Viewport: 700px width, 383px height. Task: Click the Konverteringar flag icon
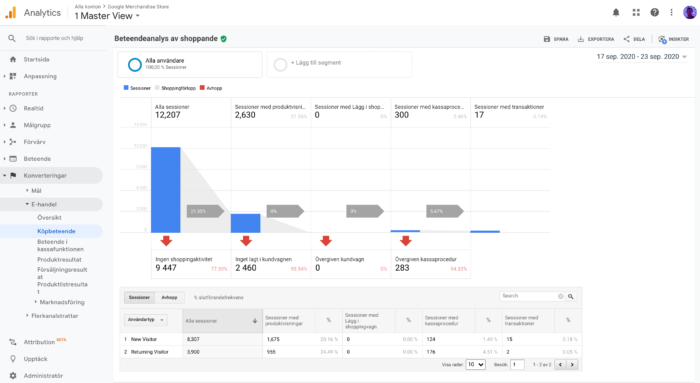click(x=13, y=175)
